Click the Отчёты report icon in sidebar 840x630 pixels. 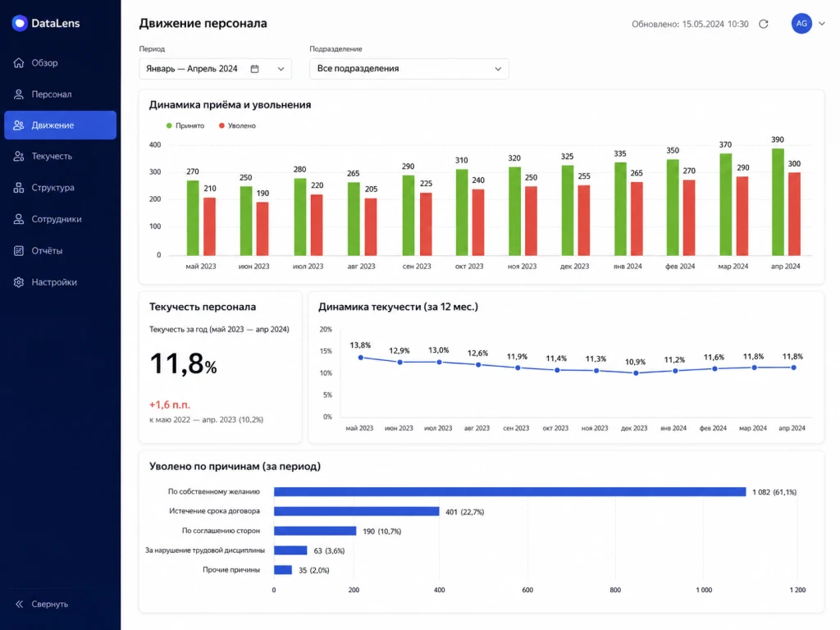pyautogui.click(x=19, y=250)
